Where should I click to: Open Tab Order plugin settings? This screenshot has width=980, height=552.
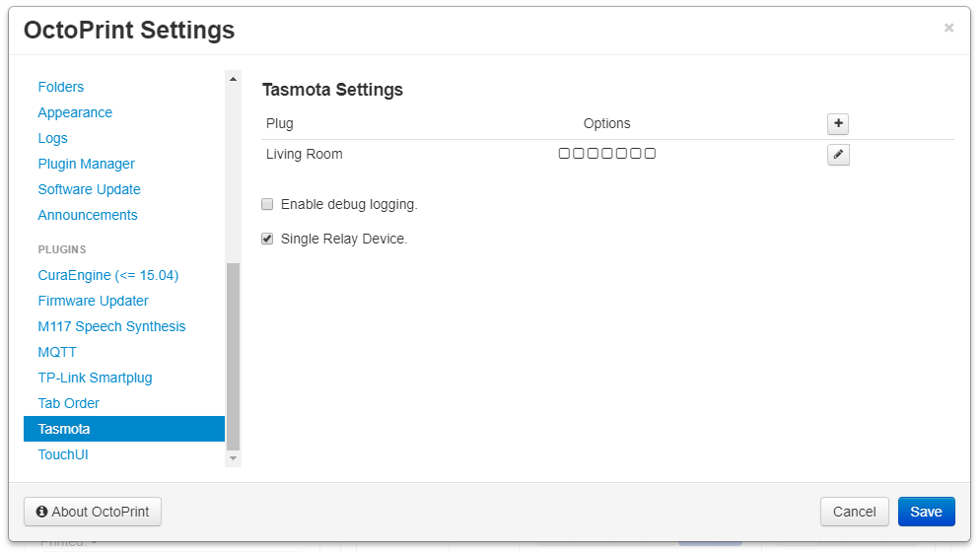(68, 403)
